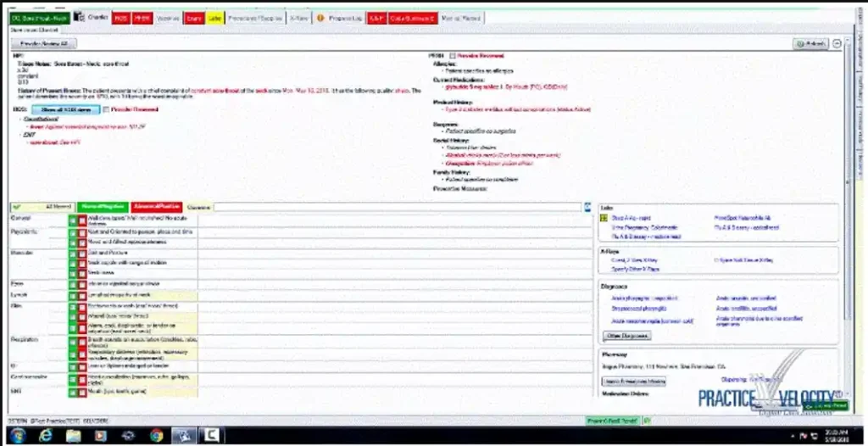Check normal box for Mouth (lips, teeth, gums)
868x446 pixels.
tap(73, 393)
